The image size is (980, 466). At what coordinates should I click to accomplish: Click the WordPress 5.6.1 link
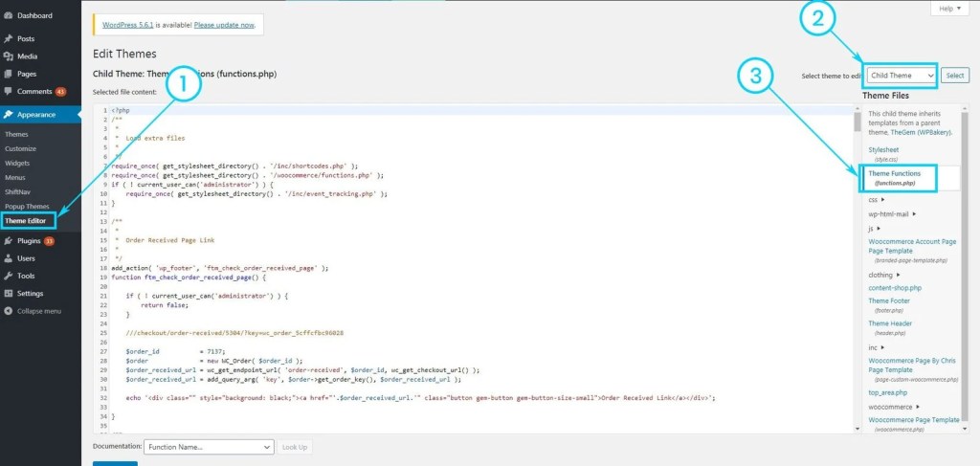click(x=128, y=25)
